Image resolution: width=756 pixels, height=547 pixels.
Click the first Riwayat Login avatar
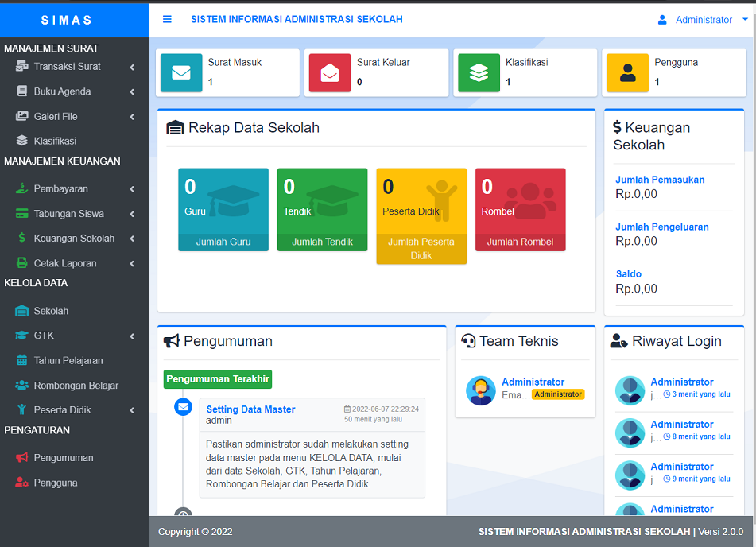click(x=630, y=390)
